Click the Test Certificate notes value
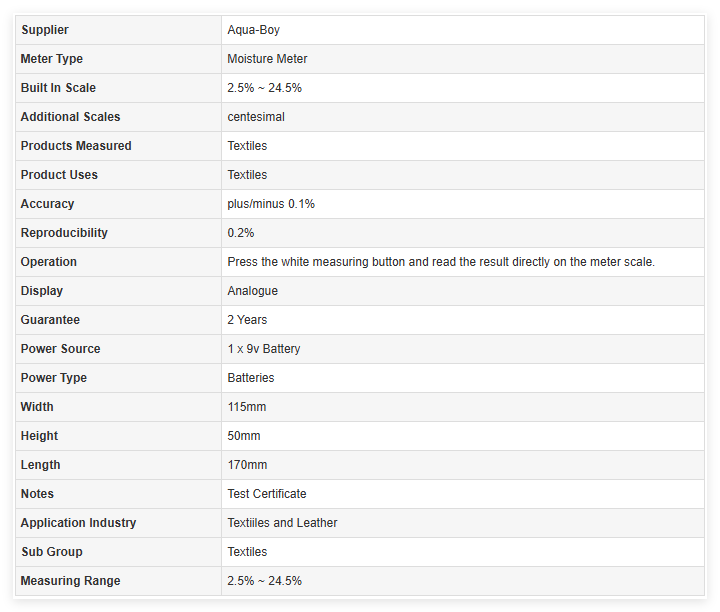The height and width of the screenshot is (612, 720). tap(267, 494)
